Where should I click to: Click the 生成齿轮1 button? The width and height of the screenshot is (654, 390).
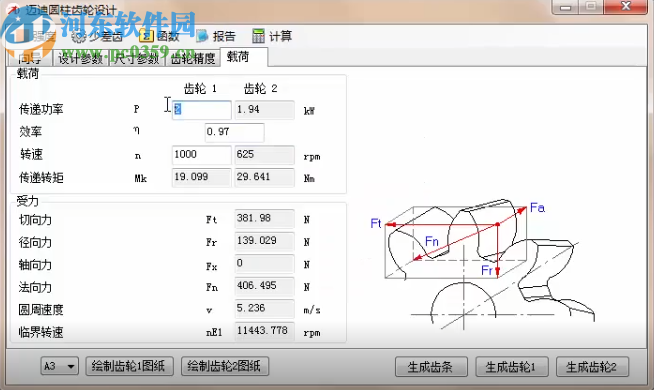(x=512, y=367)
